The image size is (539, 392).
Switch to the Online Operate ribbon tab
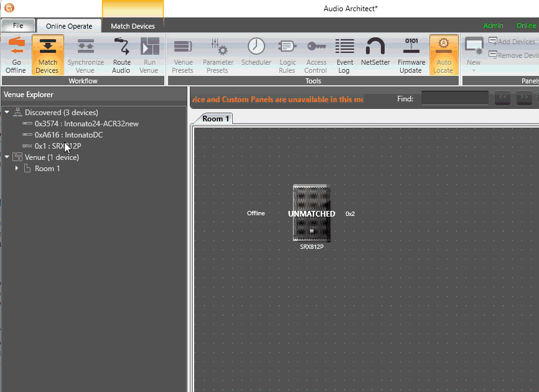click(x=68, y=26)
